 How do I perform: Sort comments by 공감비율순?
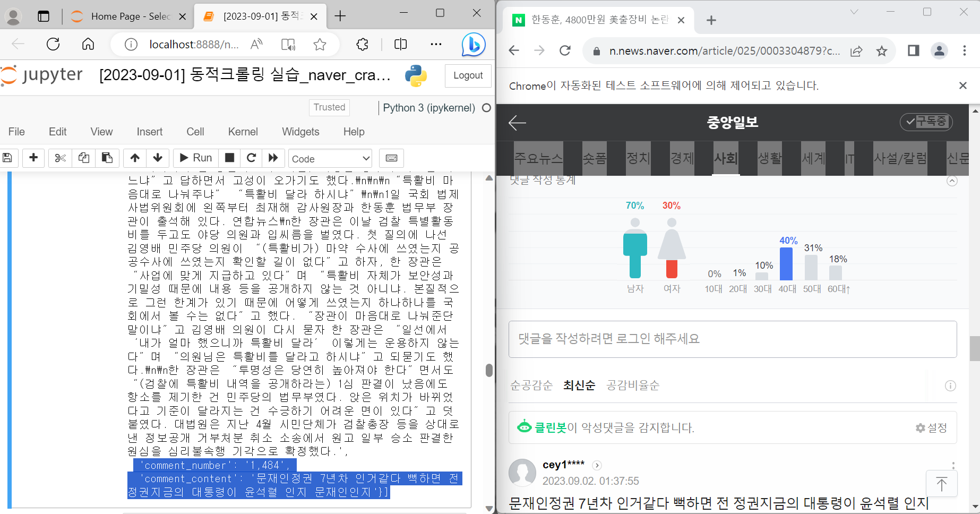click(x=633, y=385)
